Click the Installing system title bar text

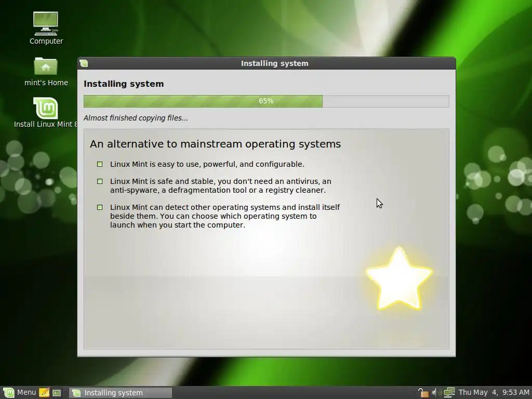coord(274,63)
